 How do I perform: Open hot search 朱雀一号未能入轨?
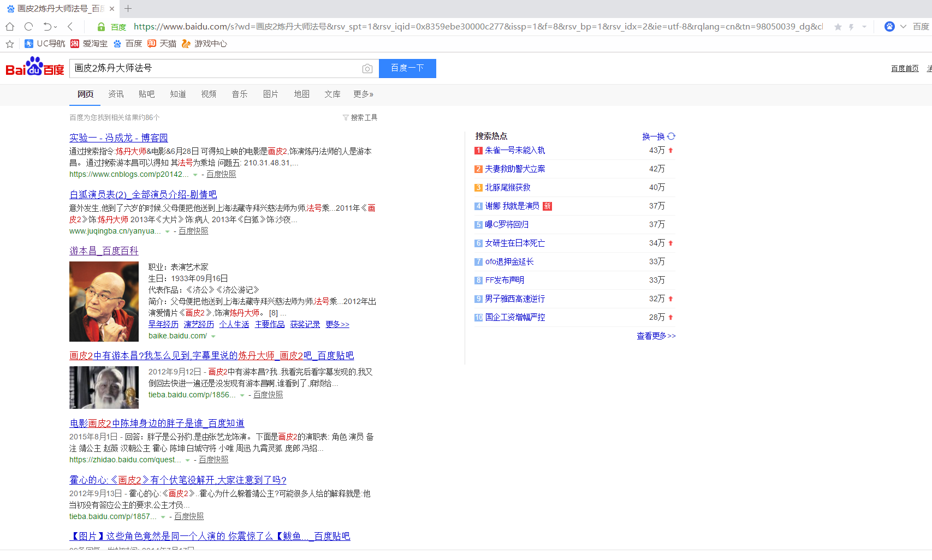point(515,151)
